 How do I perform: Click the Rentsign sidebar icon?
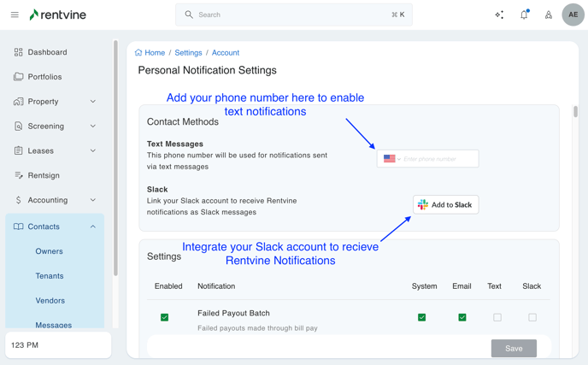click(x=18, y=175)
